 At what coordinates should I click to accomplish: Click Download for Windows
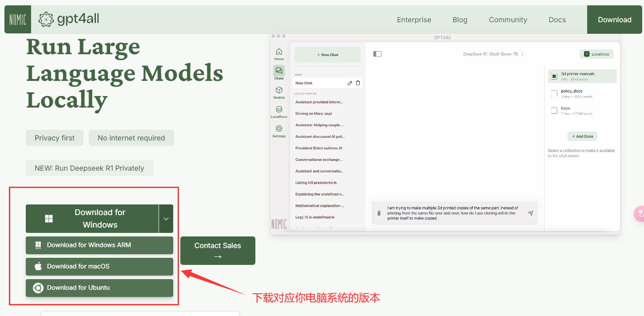[x=92, y=219]
